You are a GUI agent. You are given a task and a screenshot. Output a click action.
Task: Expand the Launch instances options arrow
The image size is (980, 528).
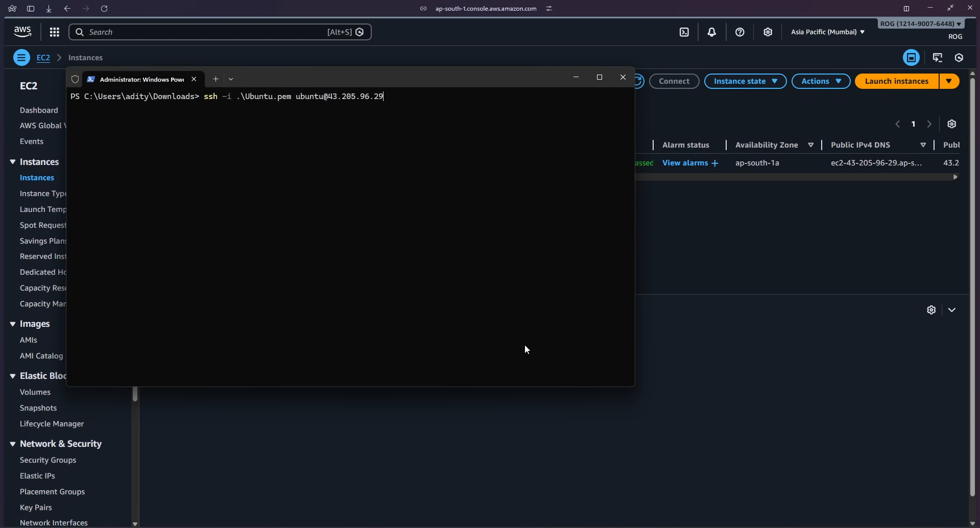click(950, 81)
